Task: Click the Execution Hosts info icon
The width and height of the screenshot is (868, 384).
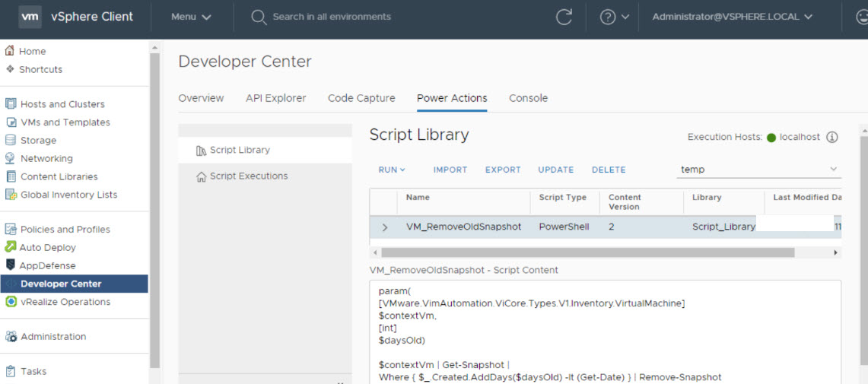Action: pos(831,138)
